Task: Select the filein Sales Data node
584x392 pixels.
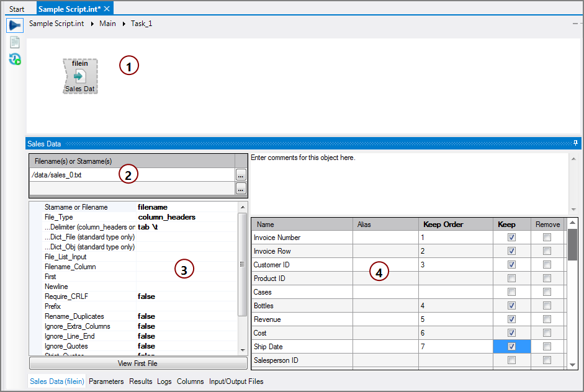Action: click(x=79, y=74)
